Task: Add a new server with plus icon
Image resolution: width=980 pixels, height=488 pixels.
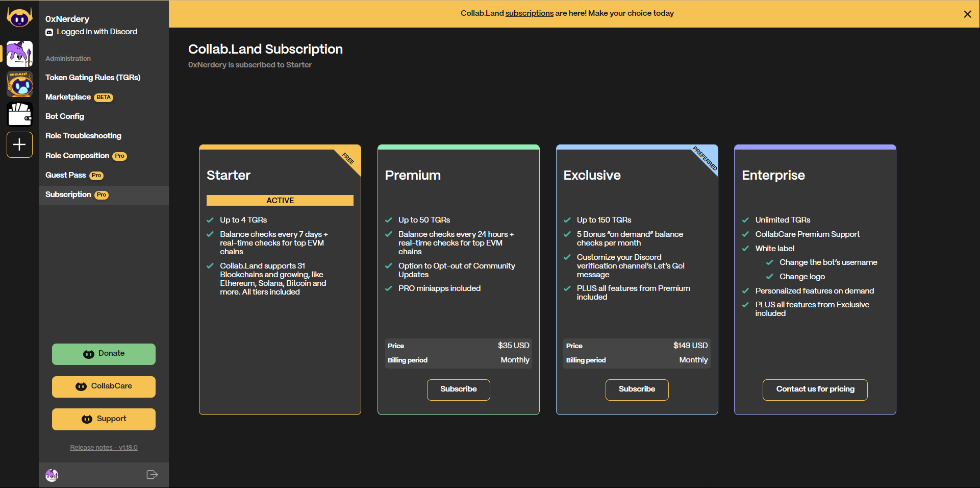Action: (x=19, y=144)
